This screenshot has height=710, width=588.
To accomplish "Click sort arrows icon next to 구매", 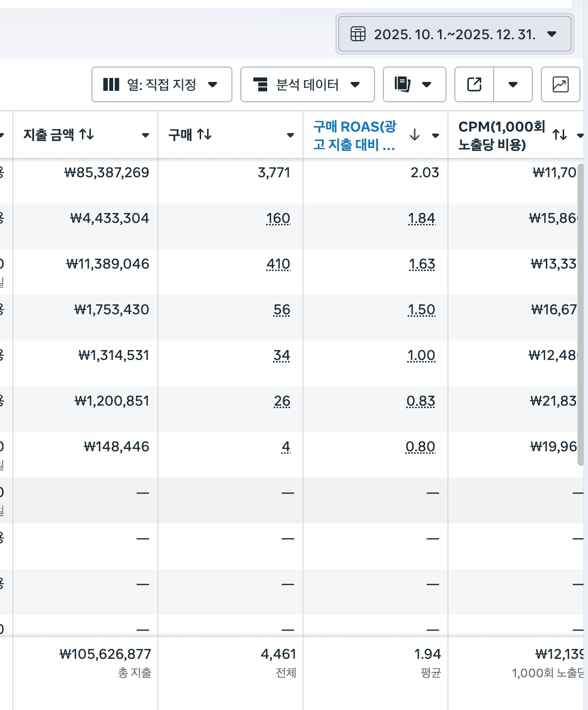I will tap(204, 134).
